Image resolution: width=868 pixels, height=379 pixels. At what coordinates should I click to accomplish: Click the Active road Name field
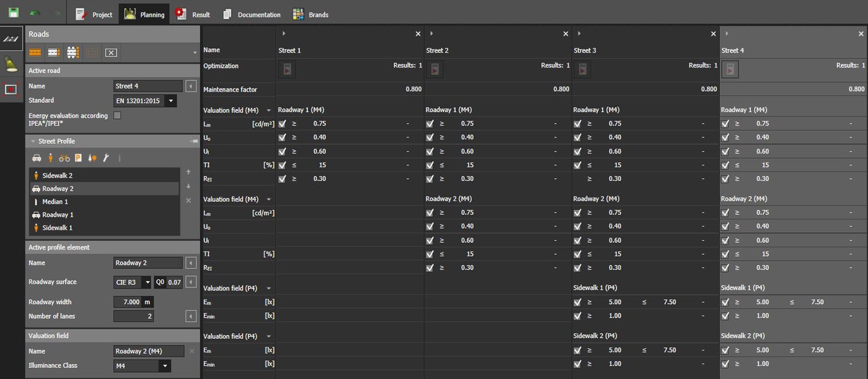coord(148,86)
